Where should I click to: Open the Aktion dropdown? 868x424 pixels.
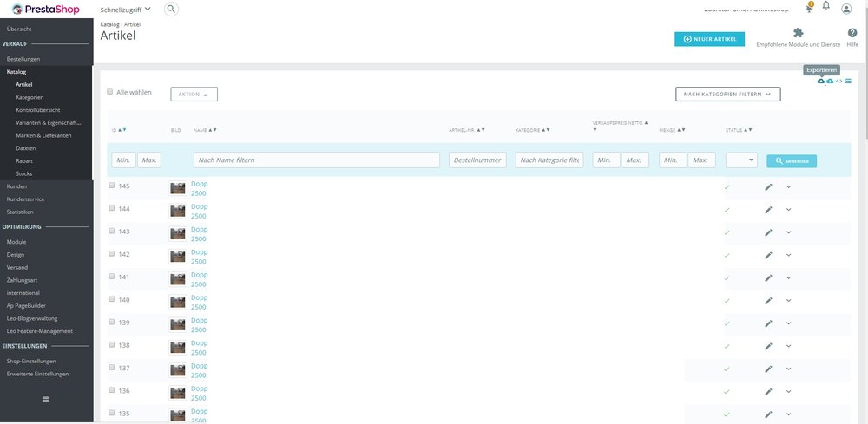[x=194, y=94]
